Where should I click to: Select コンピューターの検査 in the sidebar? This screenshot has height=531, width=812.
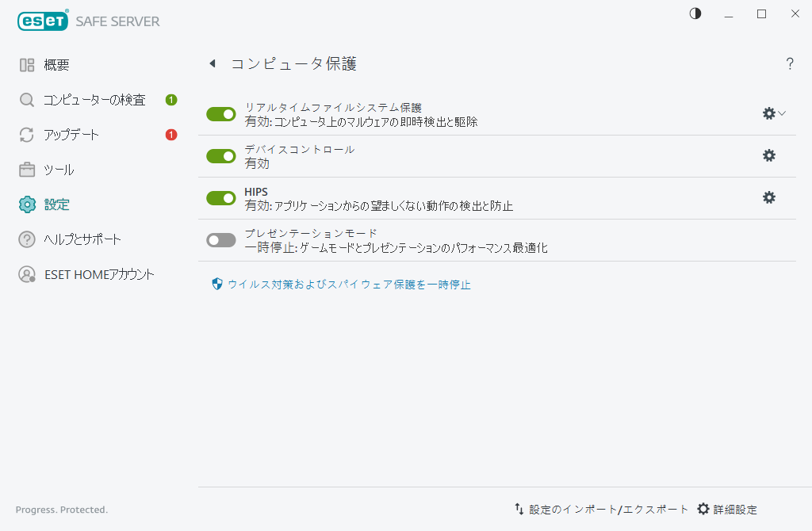[x=95, y=99]
